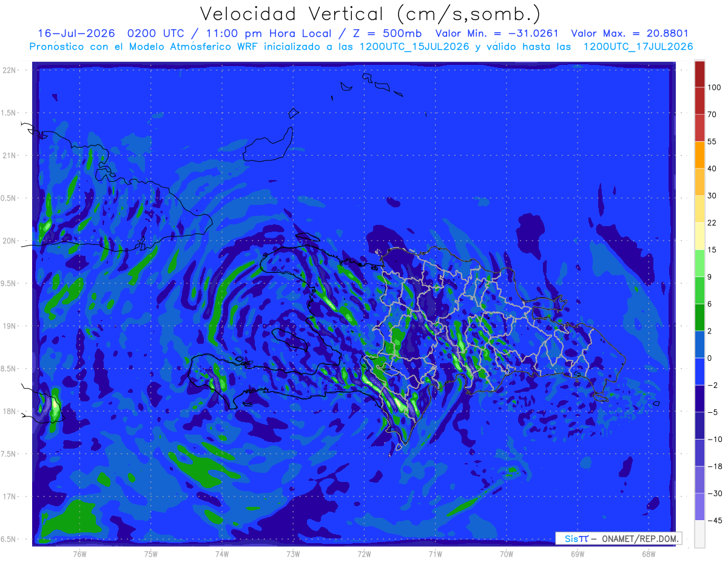Click the '75W' longitude axis label
The height and width of the screenshot is (562, 728).
(x=151, y=554)
